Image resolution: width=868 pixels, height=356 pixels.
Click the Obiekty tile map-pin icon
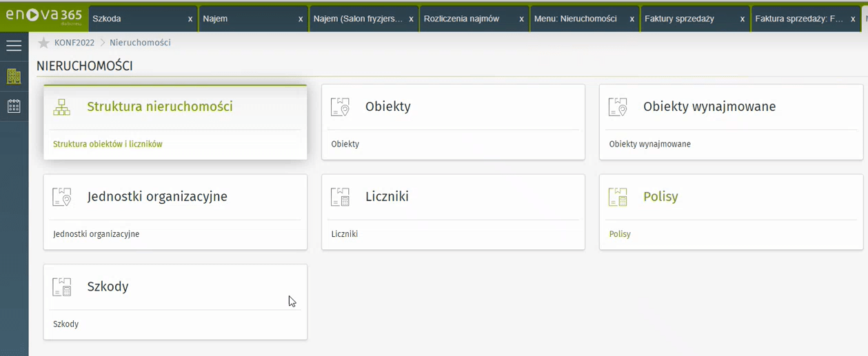(x=340, y=107)
